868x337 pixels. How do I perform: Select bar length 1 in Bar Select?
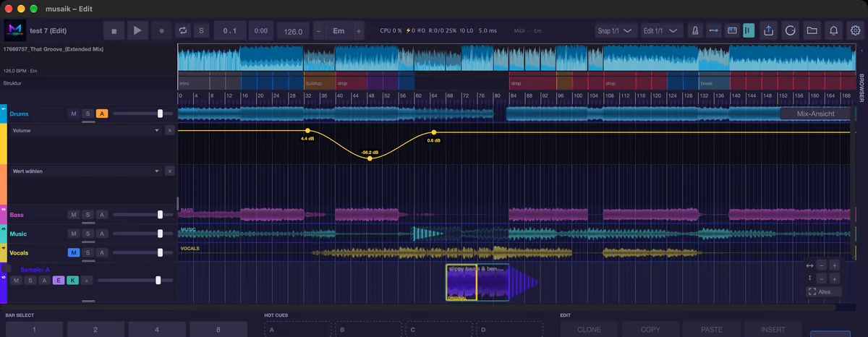click(33, 330)
